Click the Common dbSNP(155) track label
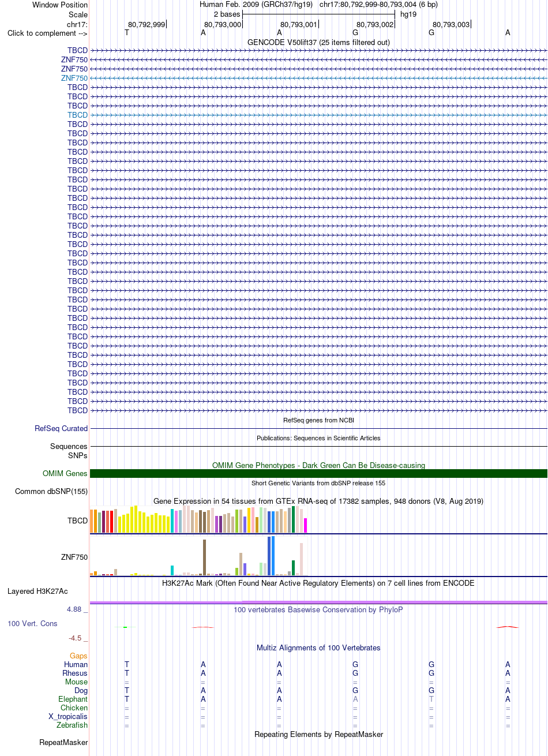The image size is (548, 756). [51, 492]
